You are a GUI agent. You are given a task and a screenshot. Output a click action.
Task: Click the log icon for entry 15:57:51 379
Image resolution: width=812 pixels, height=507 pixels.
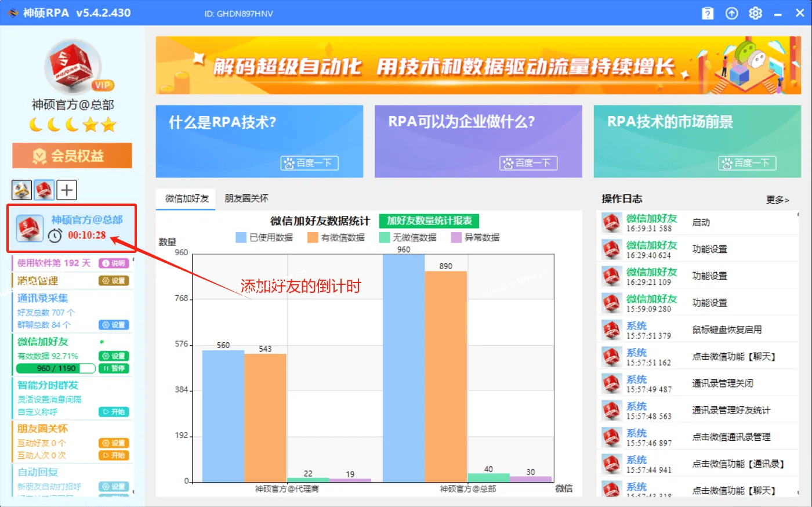point(611,330)
